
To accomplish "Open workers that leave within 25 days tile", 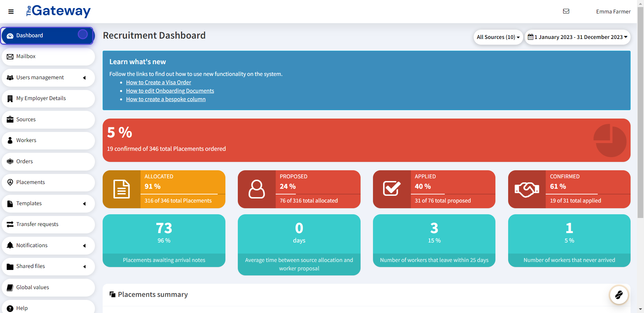I will pos(434,240).
